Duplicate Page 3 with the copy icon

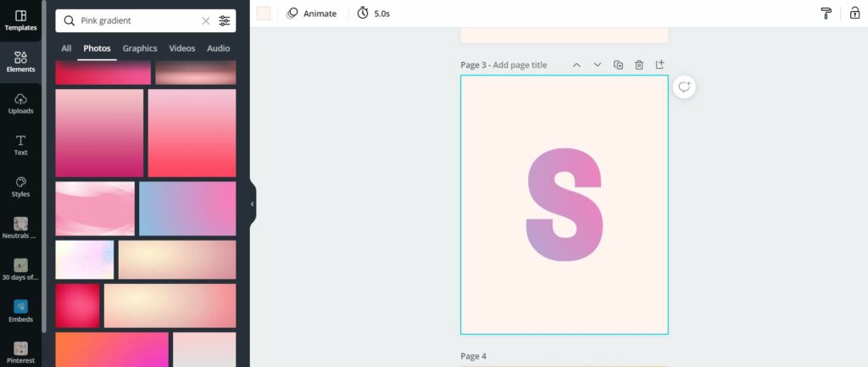618,64
